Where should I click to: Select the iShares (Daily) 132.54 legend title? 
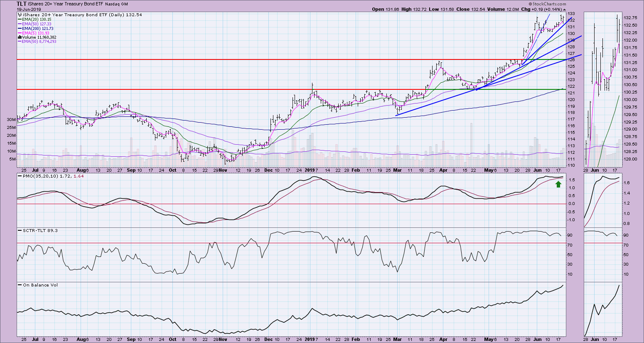point(82,15)
